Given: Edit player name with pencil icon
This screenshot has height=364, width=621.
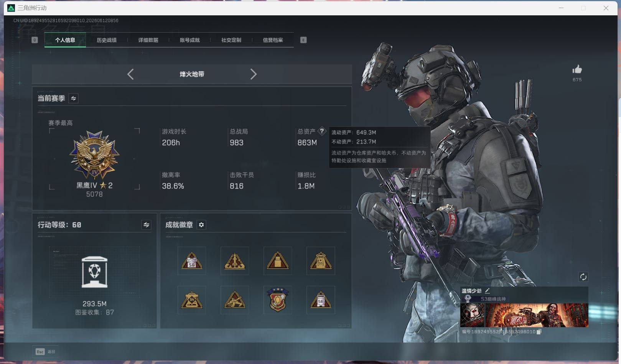Looking at the screenshot, I should [x=487, y=291].
